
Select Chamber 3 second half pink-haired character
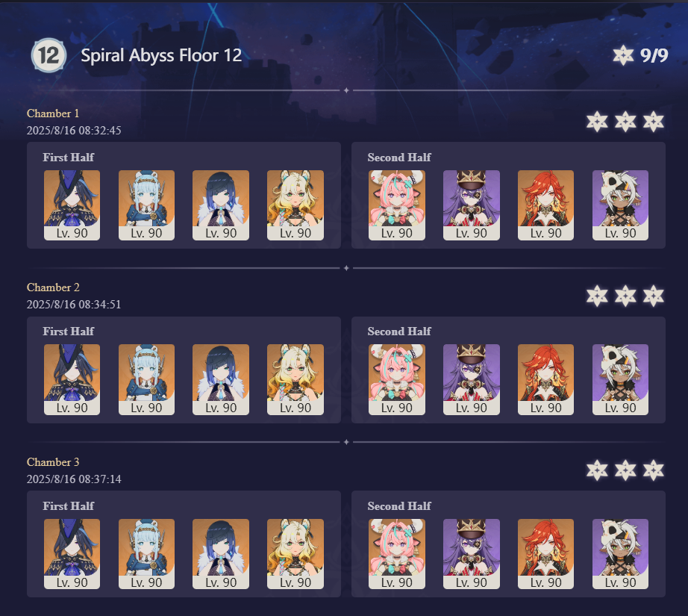point(397,554)
